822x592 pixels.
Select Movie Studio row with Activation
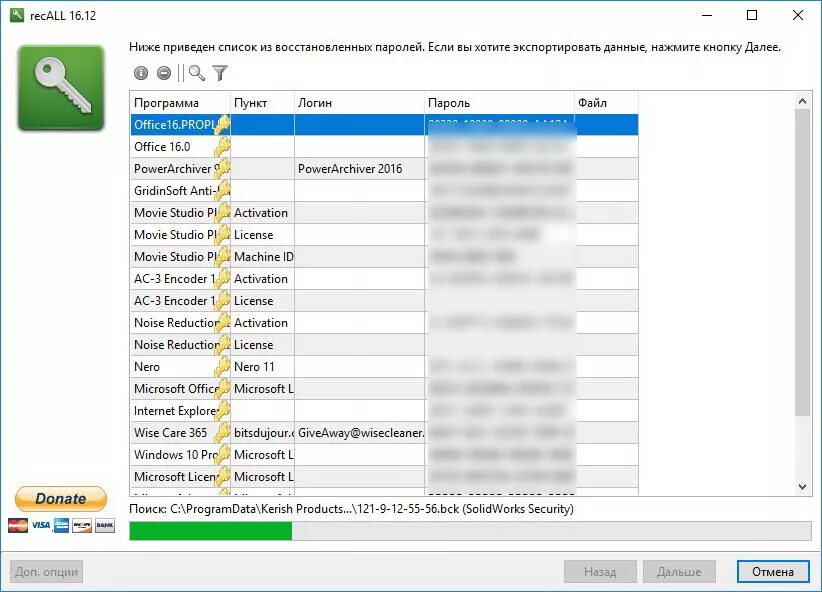pos(384,213)
